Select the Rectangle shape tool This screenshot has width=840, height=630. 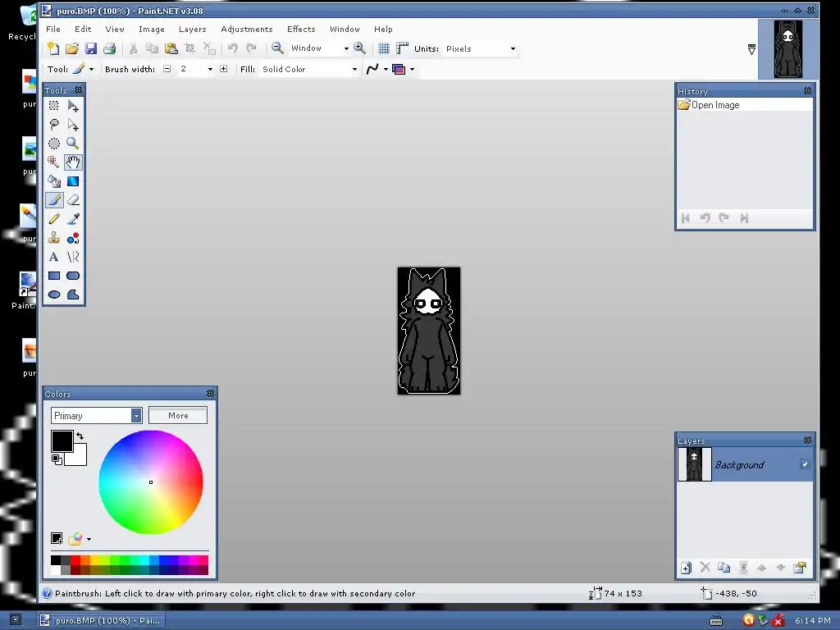point(54,276)
